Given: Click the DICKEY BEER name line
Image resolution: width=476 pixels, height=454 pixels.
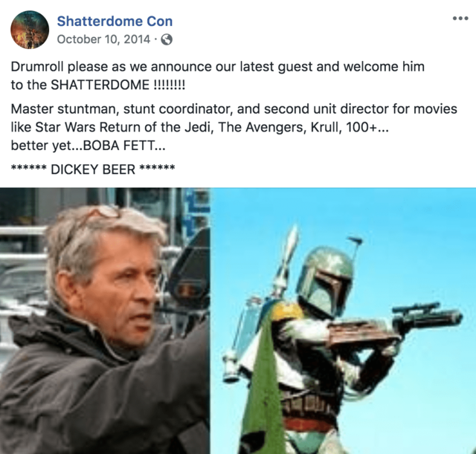Looking at the screenshot, I should [93, 169].
